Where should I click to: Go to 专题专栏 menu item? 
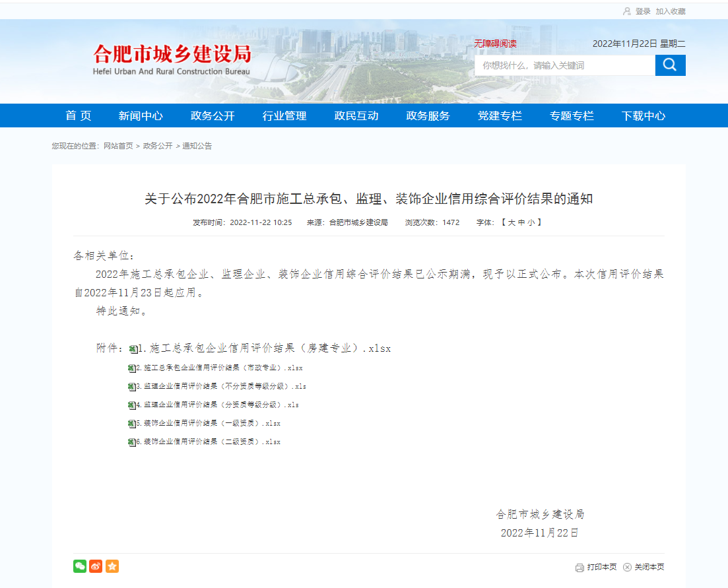tap(572, 115)
